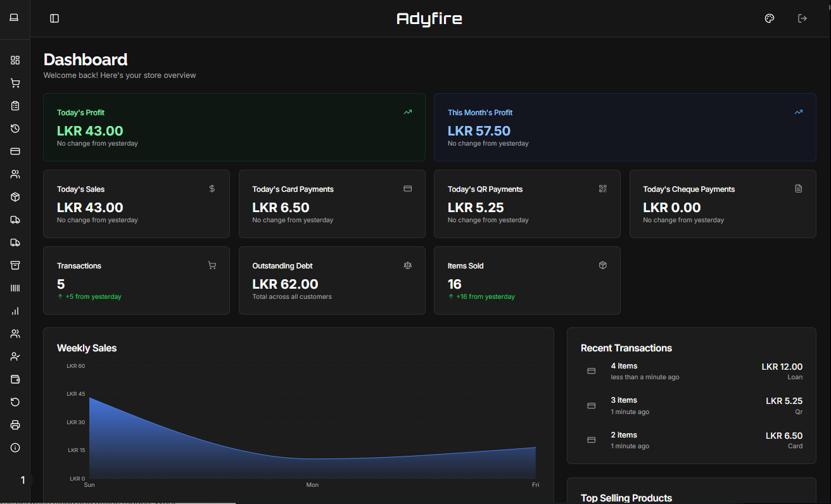This screenshot has height=504, width=831.
Task: Select the Today's Profit LKR 43.00 value
Action: point(90,131)
